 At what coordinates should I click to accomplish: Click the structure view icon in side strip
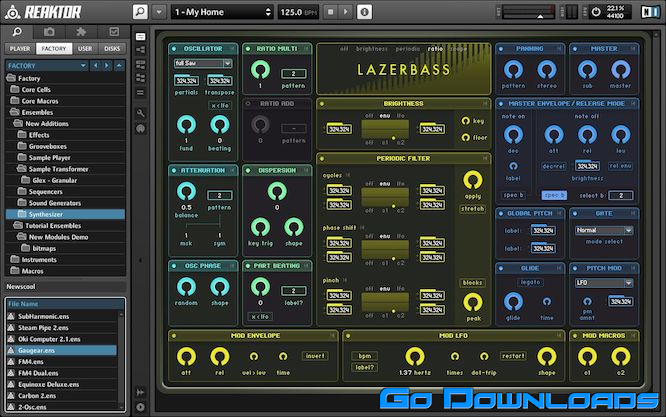[x=140, y=50]
